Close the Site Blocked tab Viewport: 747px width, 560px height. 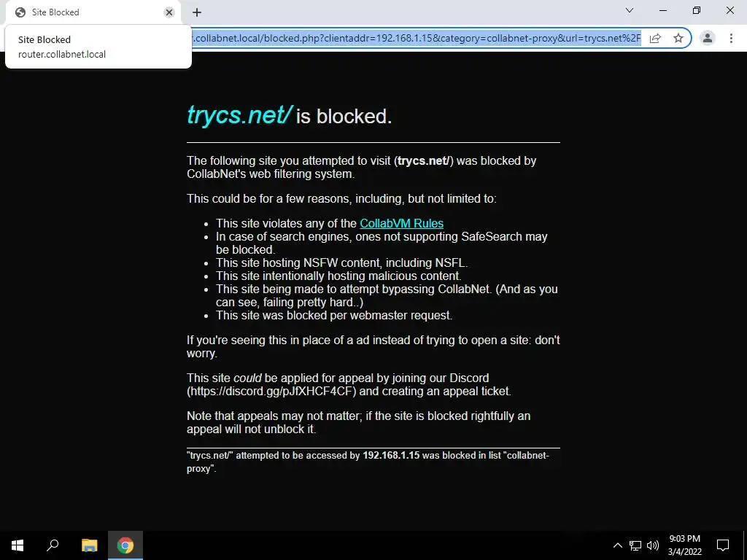[x=169, y=12]
